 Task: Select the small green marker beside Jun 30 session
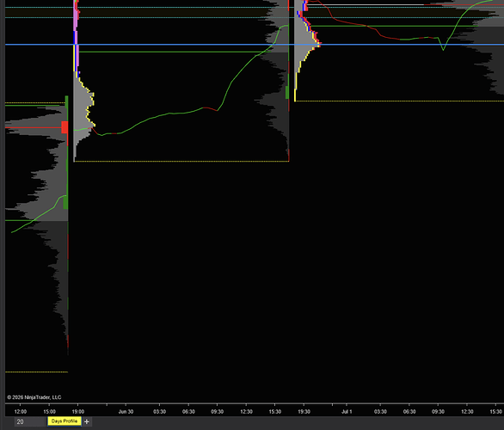pyautogui.click(x=287, y=92)
